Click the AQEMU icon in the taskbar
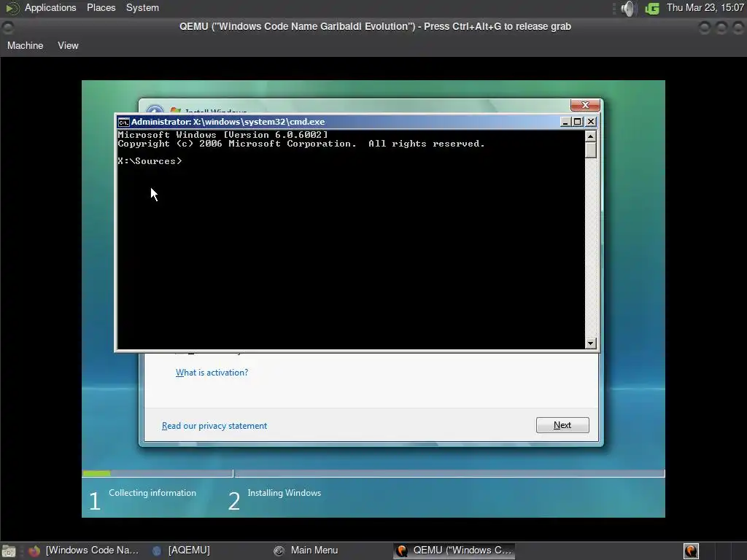This screenshot has width=747, height=560. click(157, 551)
